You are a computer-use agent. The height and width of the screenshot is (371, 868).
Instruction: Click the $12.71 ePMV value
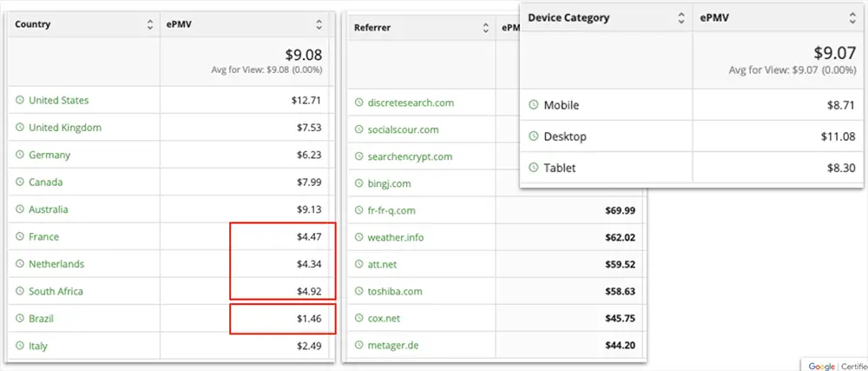[306, 100]
